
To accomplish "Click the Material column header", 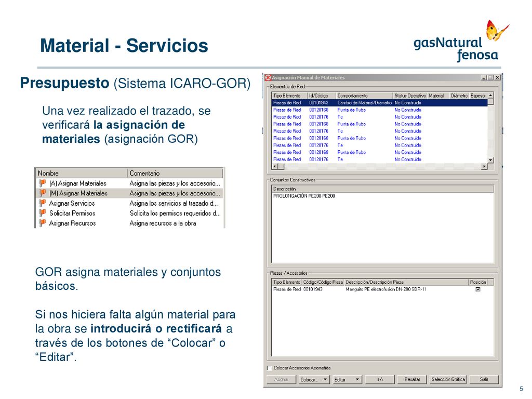I will (438, 96).
